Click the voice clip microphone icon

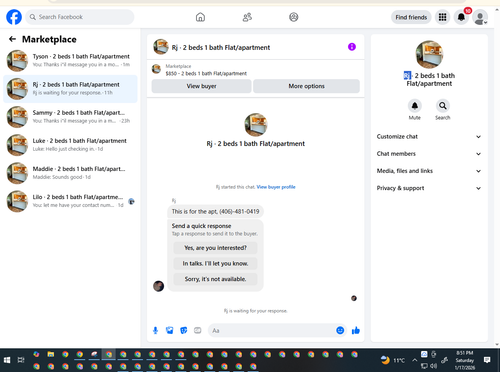click(155, 330)
